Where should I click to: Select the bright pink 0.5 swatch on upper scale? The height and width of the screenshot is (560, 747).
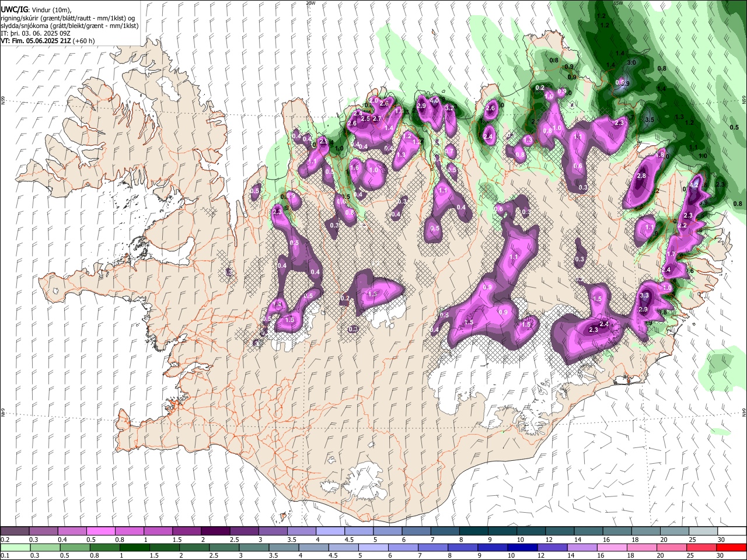click(x=100, y=531)
